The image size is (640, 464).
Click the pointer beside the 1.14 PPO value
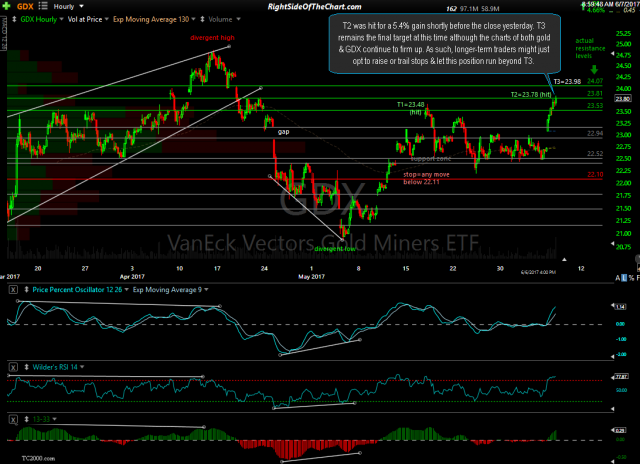[612, 306]
